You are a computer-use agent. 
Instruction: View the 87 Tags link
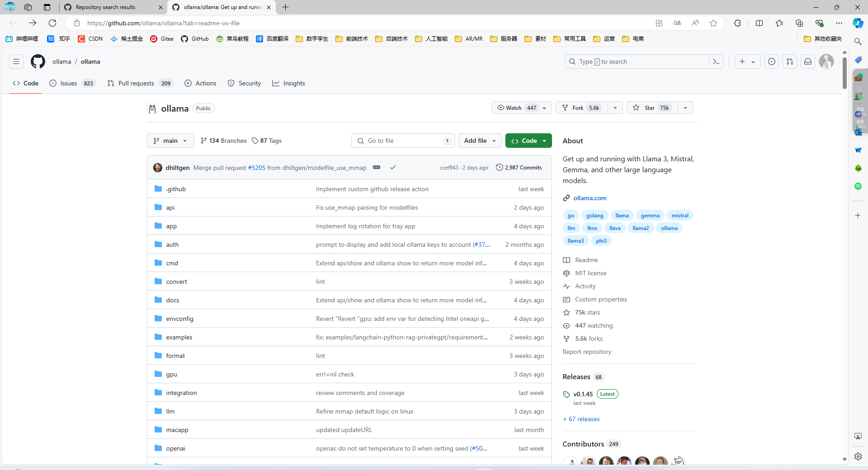coord(267,141)
